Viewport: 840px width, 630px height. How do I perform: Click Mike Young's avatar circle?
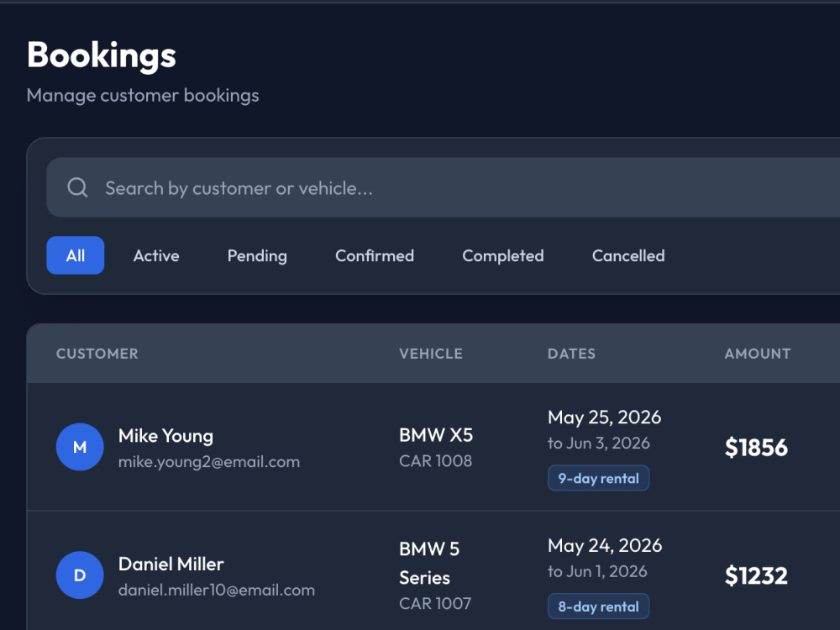80,447
